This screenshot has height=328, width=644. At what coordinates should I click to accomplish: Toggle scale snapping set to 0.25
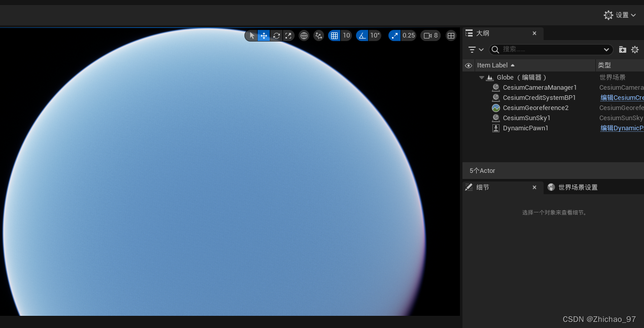(395, 35)
